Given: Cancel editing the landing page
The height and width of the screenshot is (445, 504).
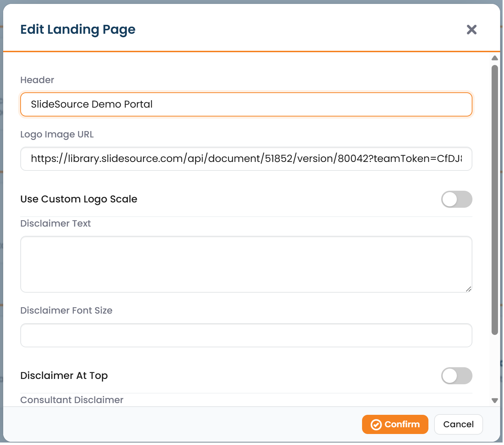Looking at the screenshot, I should pyautogui.click(x=458, y=424).
